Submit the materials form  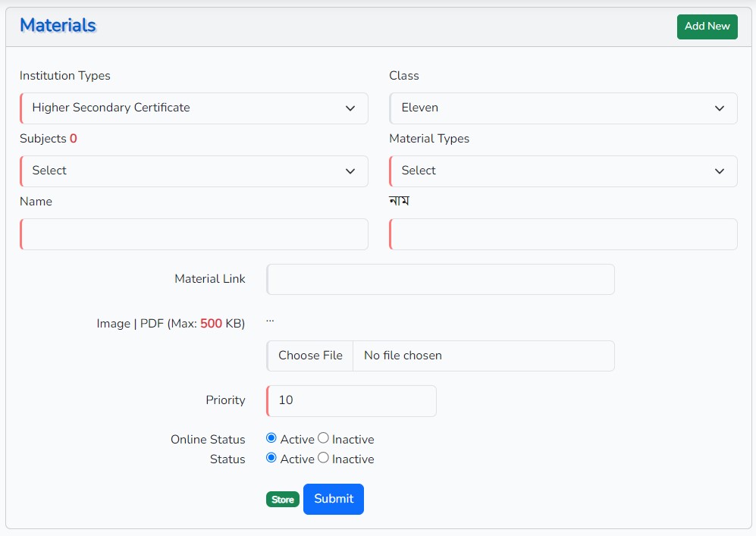tap(334, 499)
